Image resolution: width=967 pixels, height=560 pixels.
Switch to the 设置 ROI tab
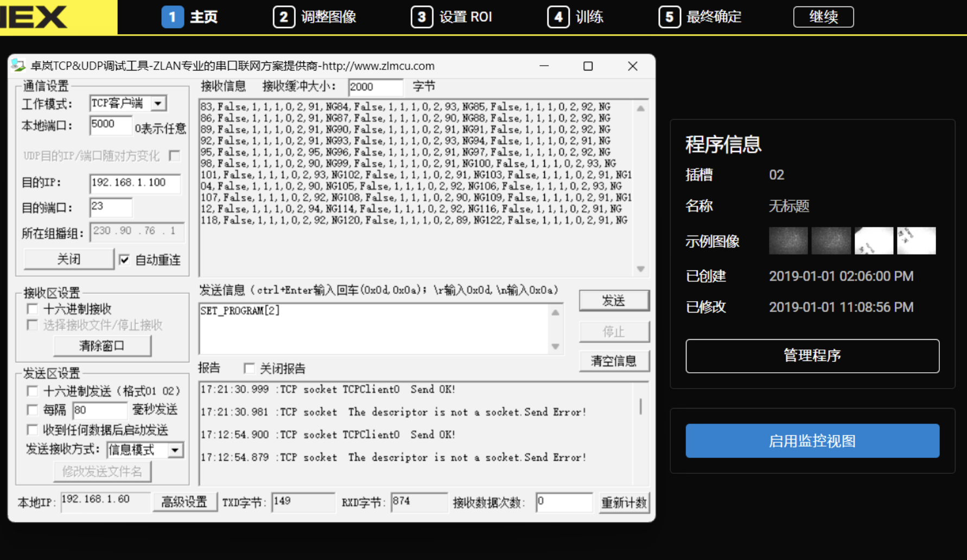452,17
